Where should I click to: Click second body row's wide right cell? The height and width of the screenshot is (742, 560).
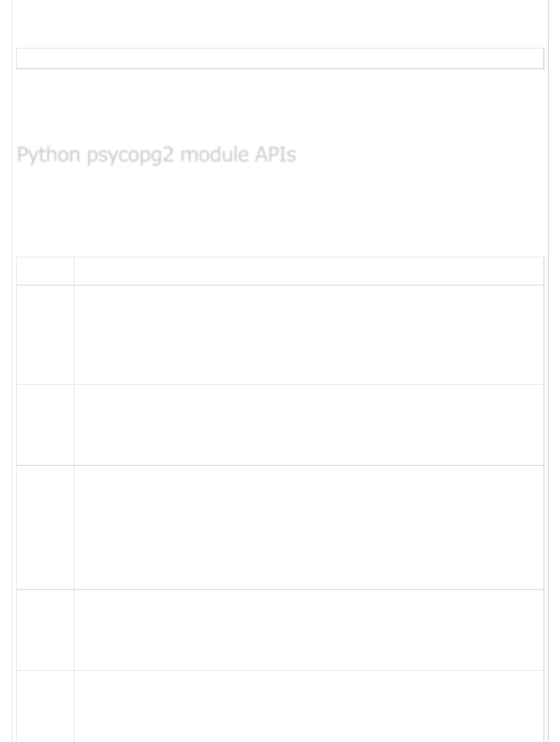coord(308,425)
